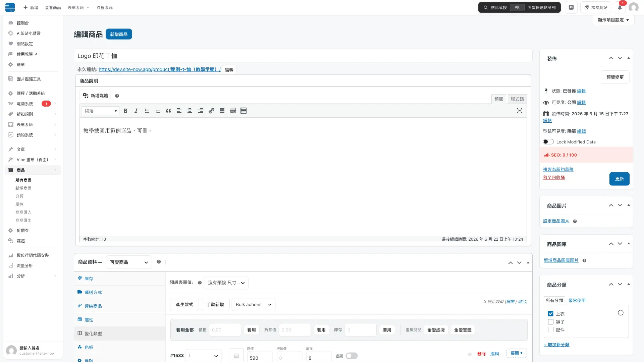The image size is (644, 362).
Task: Insert Read More tag icon
Action: pos(222,111)
